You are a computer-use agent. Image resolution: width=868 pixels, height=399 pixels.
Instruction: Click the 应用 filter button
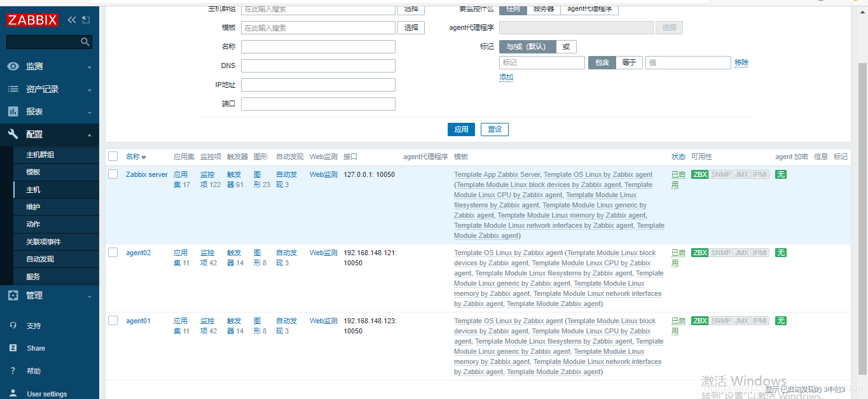click(461, 129)
